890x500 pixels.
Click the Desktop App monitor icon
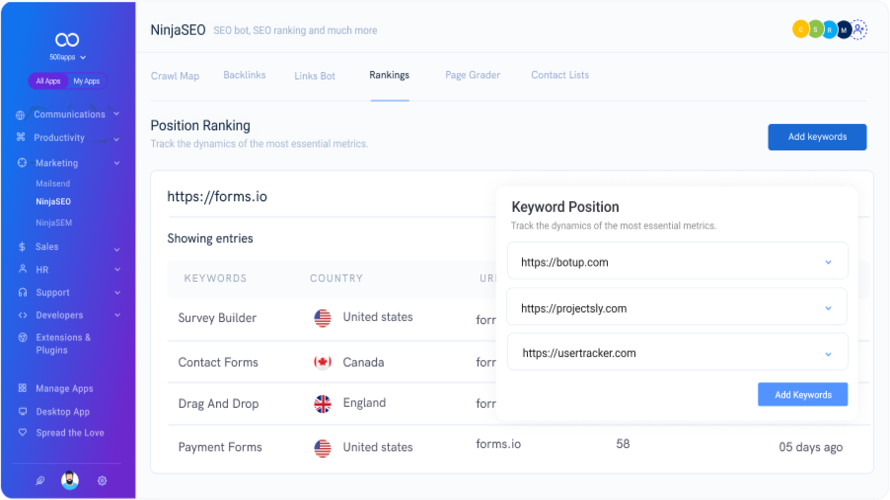[23, 411]
